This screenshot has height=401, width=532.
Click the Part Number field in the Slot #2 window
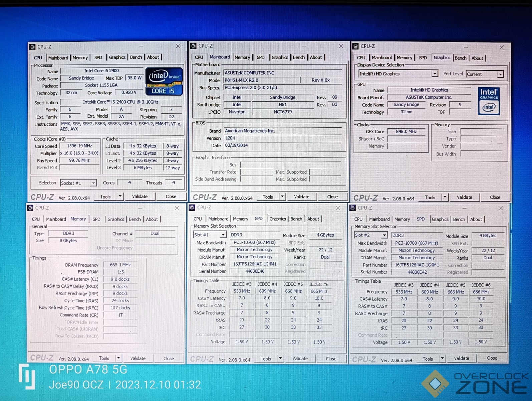point(417,265)
